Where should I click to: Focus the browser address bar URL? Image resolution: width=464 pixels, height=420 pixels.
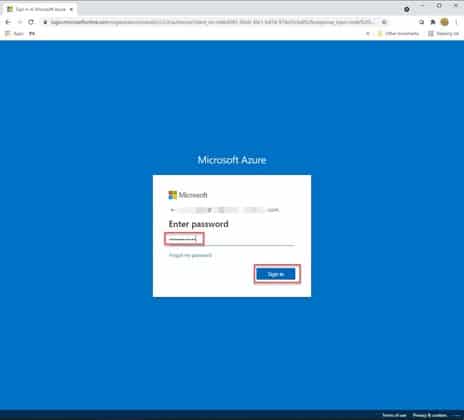[213, 22]
